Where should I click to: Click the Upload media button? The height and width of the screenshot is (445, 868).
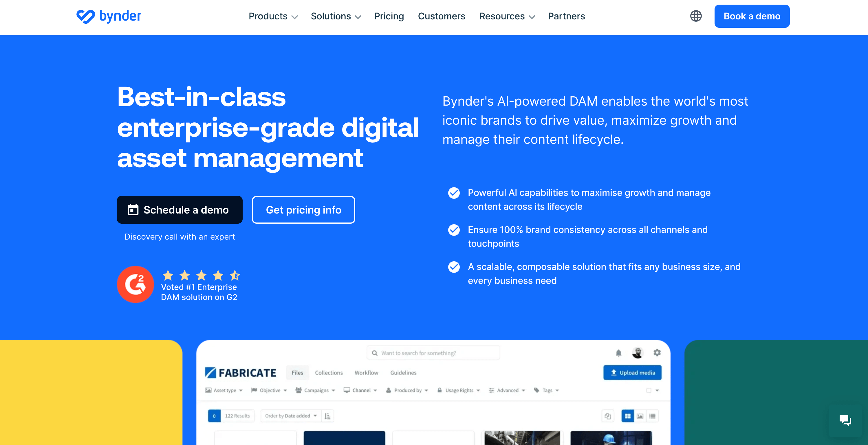[632, 373]
